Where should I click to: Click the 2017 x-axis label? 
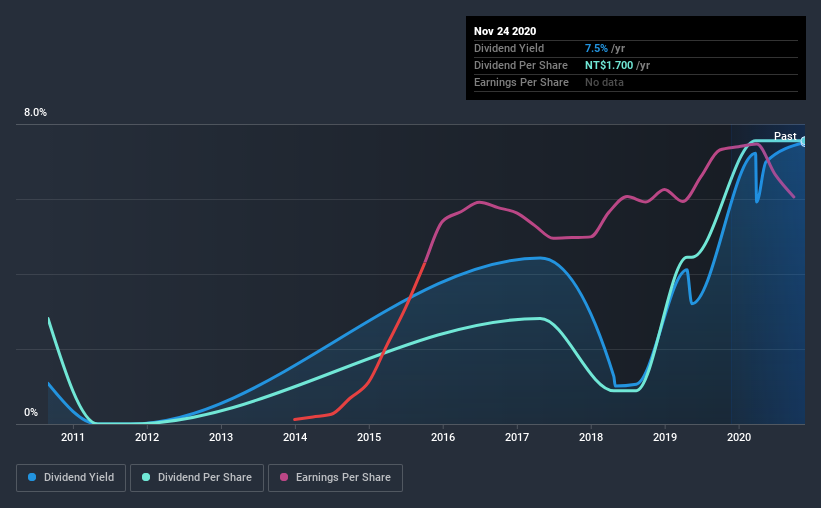coord(517,437)
